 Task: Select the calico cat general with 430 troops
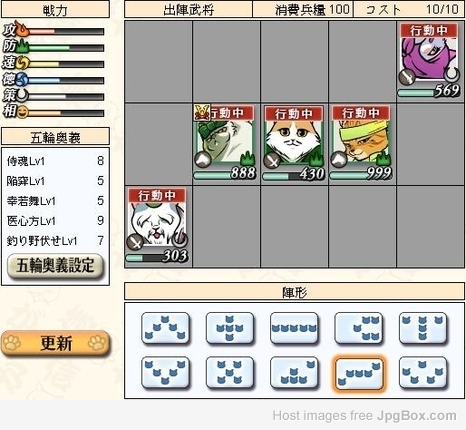(294, 143)
